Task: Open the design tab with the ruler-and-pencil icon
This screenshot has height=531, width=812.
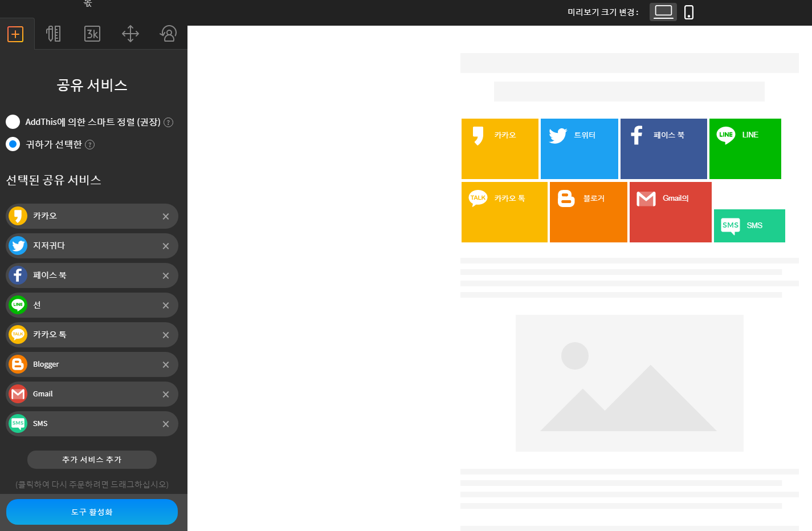Action: tap(54, 34)
